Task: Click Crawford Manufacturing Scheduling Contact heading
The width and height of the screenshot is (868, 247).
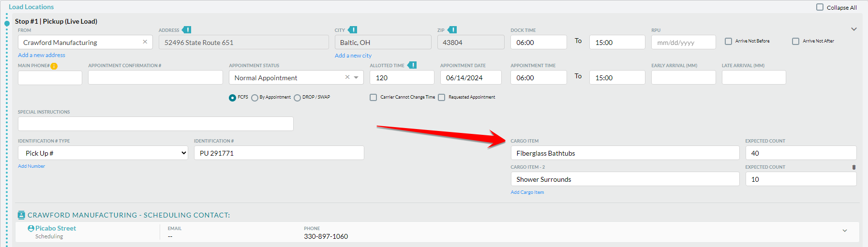Action: (129, 215)
